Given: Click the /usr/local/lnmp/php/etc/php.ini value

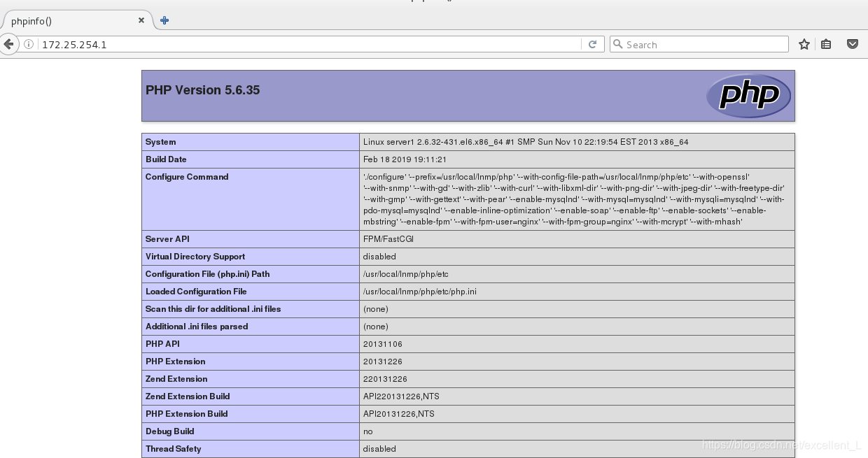Looking at the screenshot, I should coord(419,292).
